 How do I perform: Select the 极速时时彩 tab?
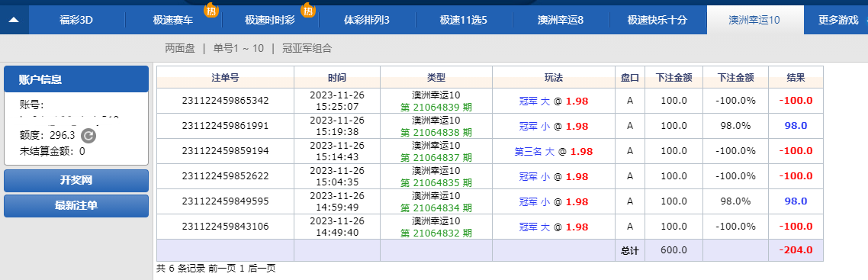pyautogui.click(x=270, y=21)
